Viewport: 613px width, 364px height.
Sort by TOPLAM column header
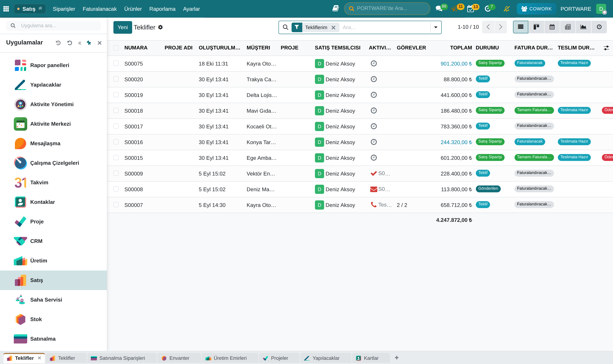tap(461, 48)
